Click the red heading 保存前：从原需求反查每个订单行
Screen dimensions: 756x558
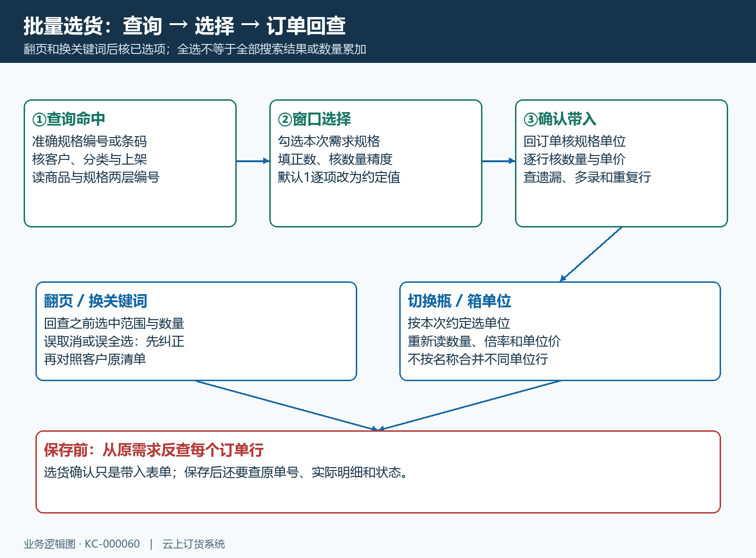(x=154, y=450)
